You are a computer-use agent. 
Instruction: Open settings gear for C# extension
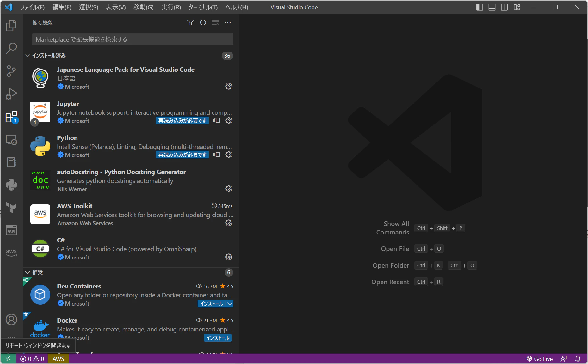tap(229, 257)
